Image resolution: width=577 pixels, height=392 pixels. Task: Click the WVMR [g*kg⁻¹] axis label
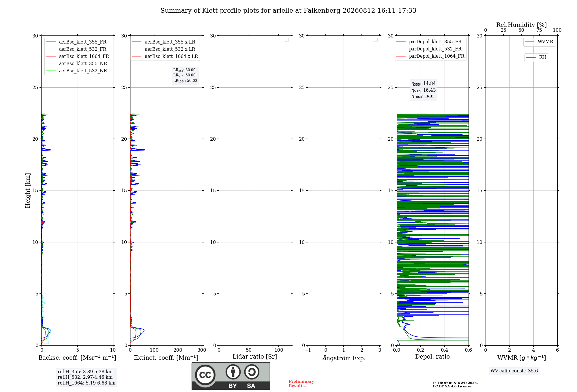[x=522, y=358]
